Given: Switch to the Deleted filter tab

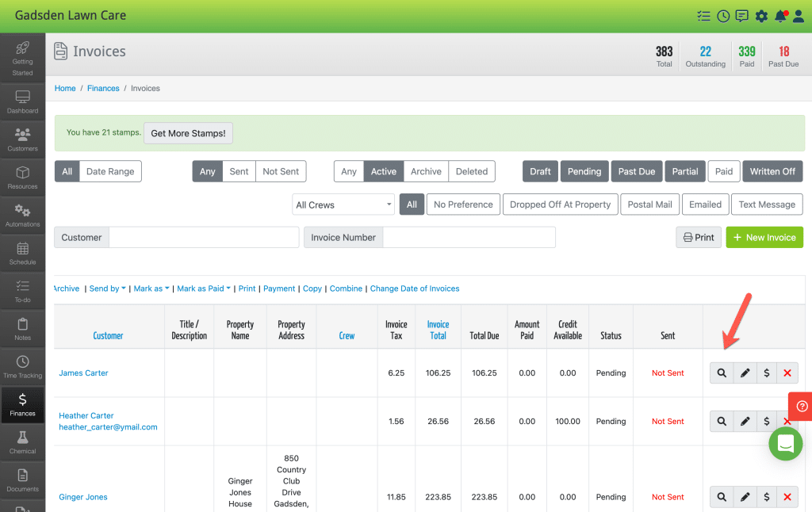Looking at the screenshot, I should (x=472, y=171).
